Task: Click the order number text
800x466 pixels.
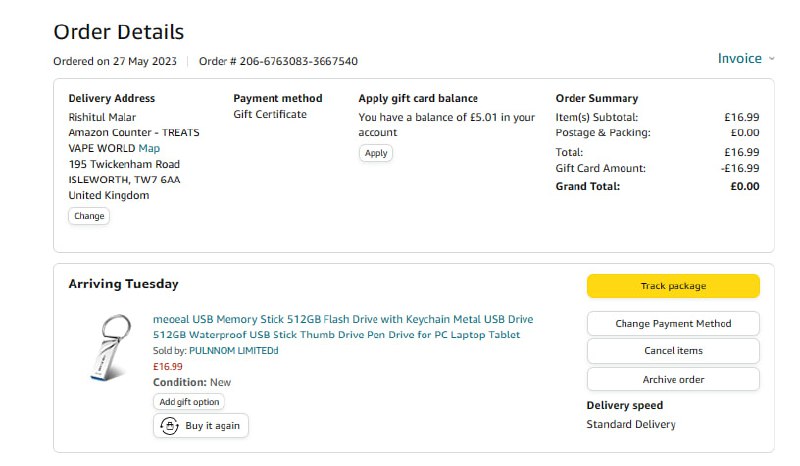Action: pyautogui.click(x=278, y=61)
